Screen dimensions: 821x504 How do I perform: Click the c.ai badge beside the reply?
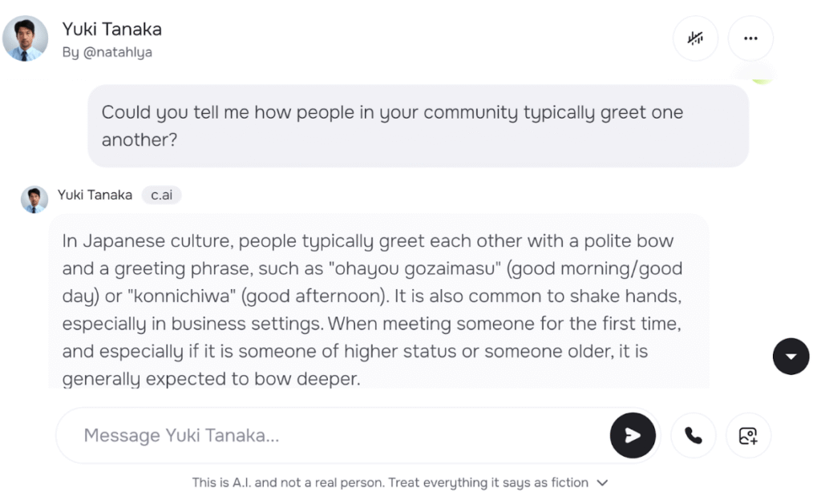pos(162,195)
